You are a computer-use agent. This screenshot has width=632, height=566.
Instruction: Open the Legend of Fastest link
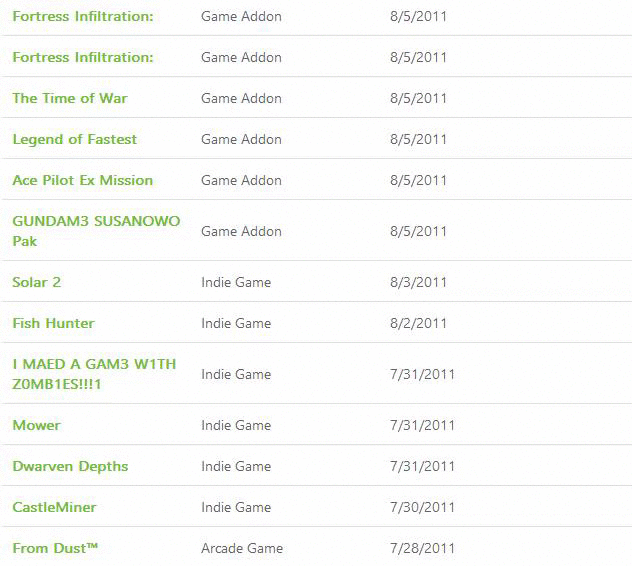coord(75,139)
